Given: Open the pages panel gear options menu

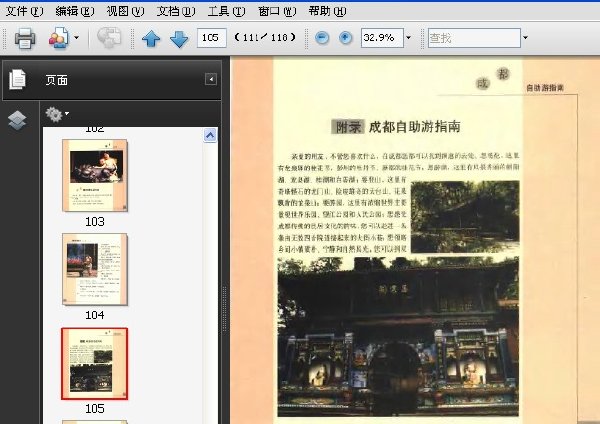Looking at the screenshot, I should [57, 114].
